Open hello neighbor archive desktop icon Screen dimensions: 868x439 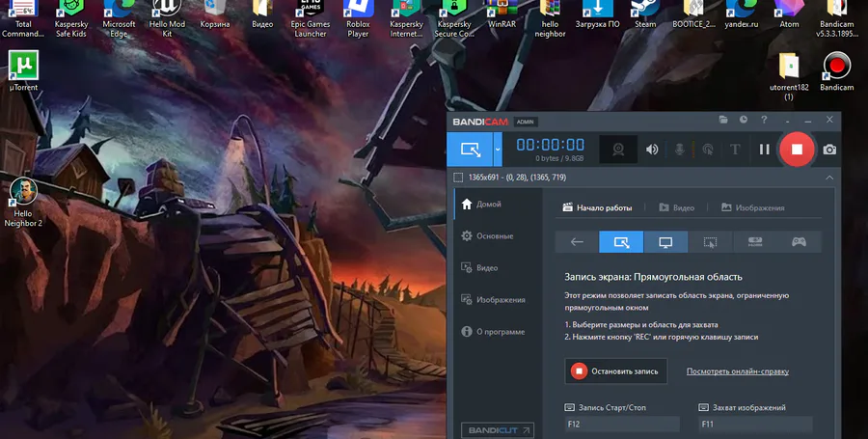point(550,19)
